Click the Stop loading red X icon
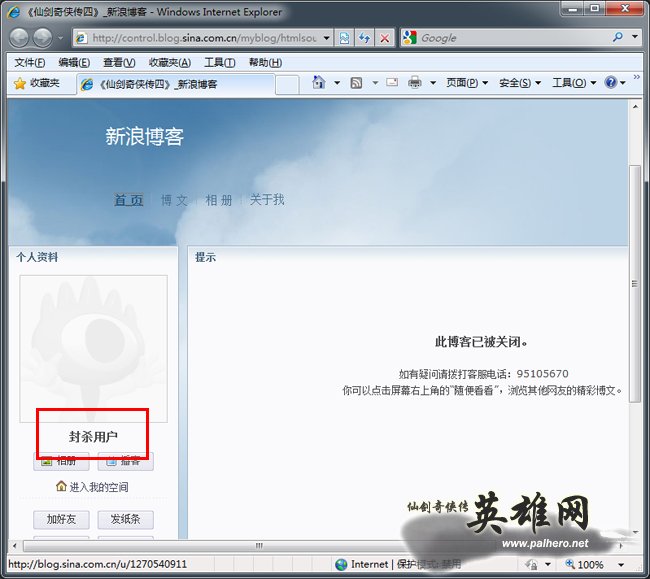 point(385,38)
